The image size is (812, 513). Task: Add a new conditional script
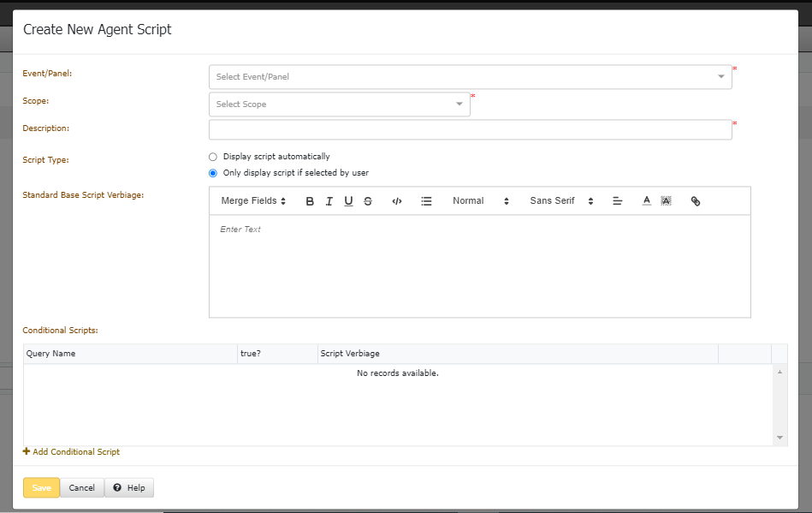pyautogui.click(x=72, y=452)
